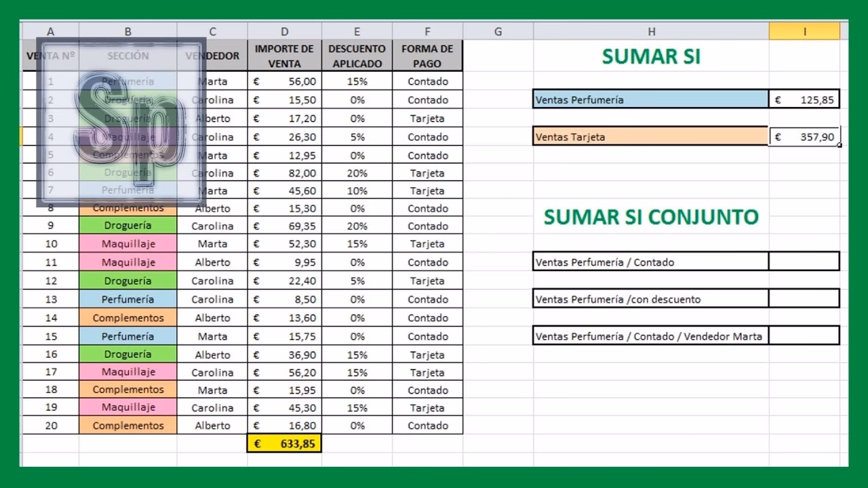The height and width of the screenshot is (488, 868).
Task: Select column header I
Action: click(804, 31)
